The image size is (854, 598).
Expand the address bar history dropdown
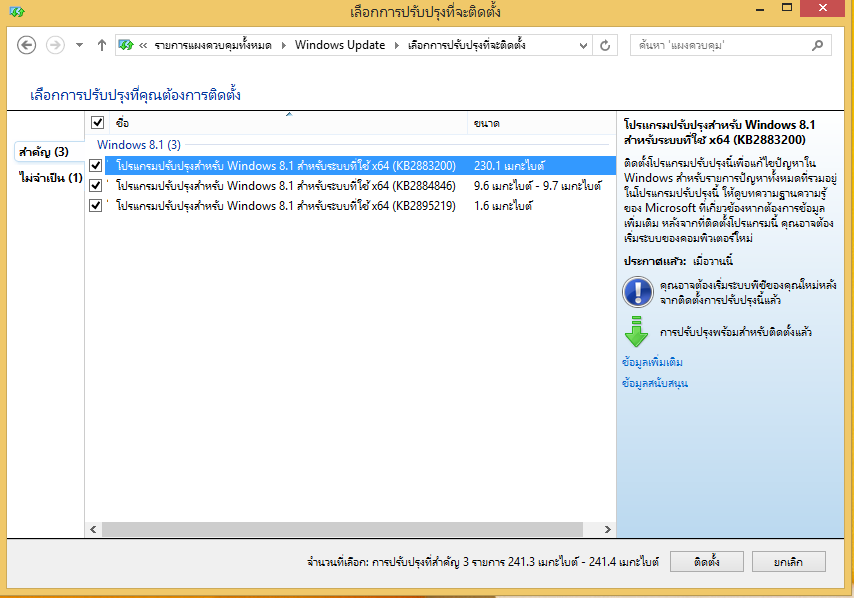(583, 46)
